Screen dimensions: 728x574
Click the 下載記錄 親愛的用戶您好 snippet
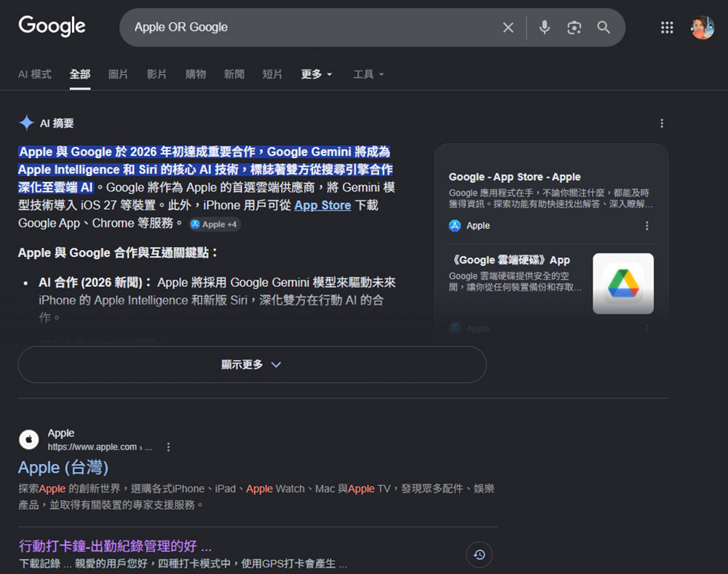pos(183,564)
